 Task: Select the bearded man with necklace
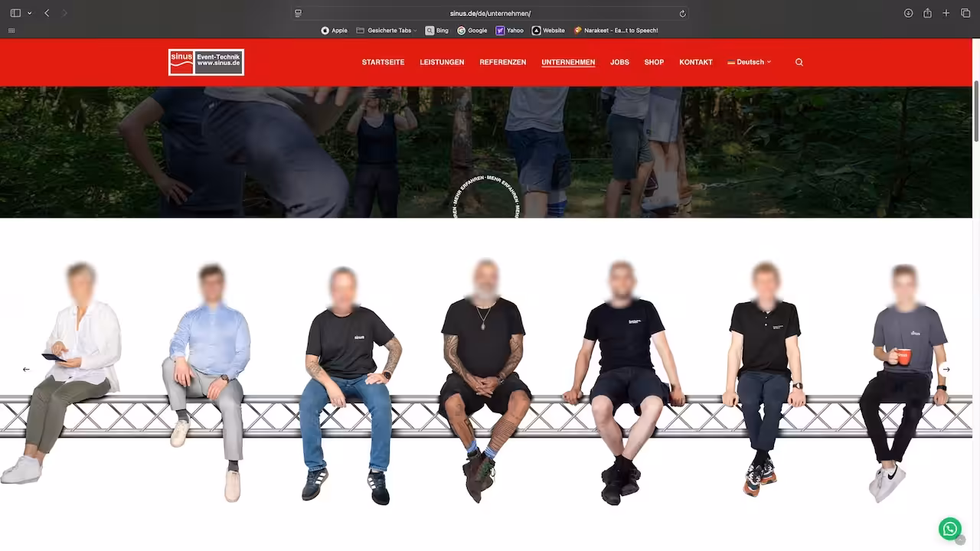(484, 381)
